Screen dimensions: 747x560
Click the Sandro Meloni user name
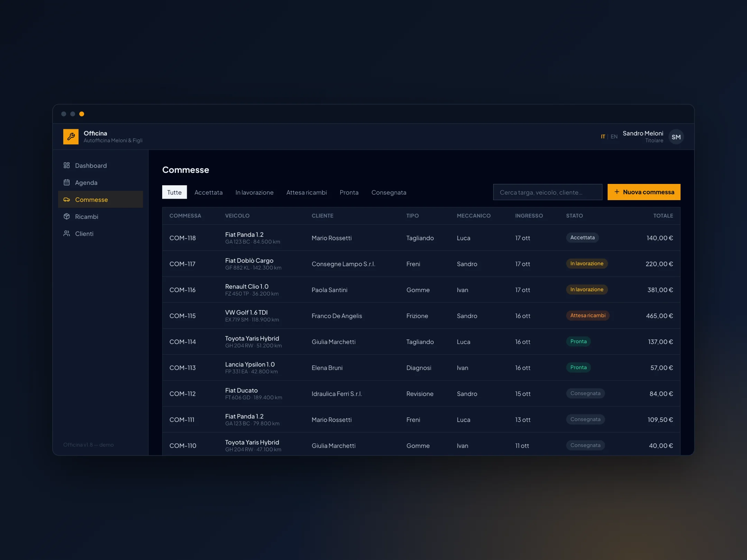click(643, 133)
